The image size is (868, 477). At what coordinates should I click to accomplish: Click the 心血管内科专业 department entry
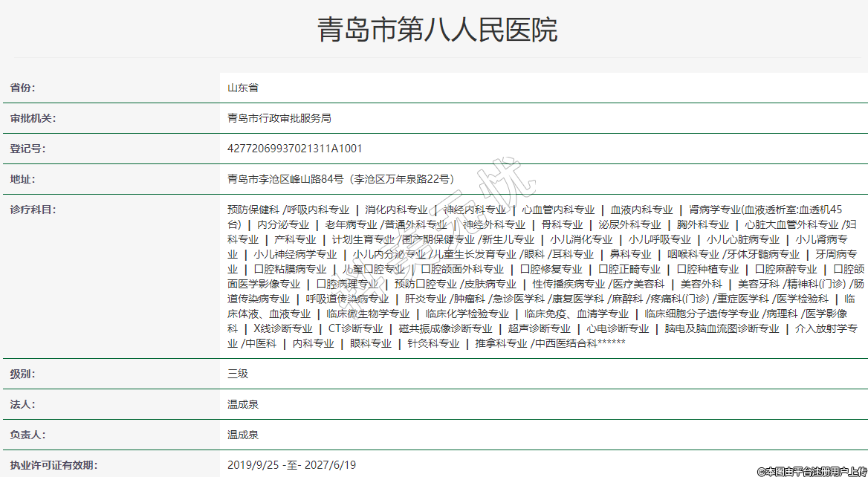tap(558, 210)
